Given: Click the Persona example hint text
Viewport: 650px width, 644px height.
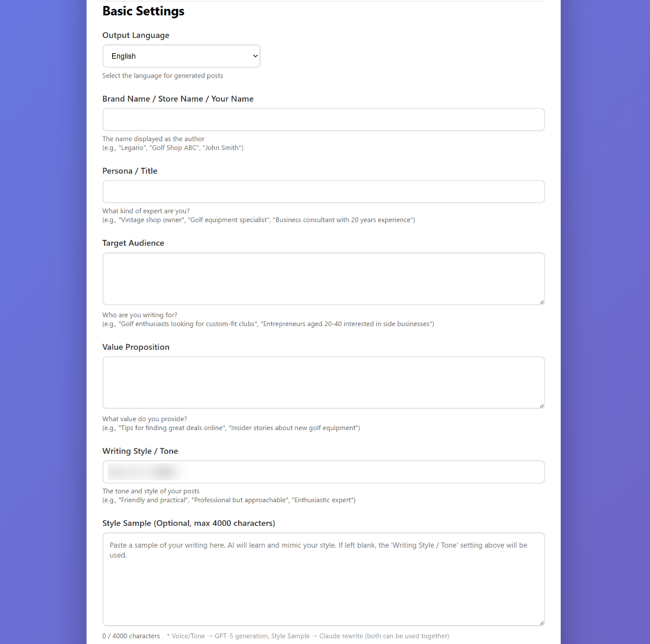Looking at the screenshot, I should click(258, 219).
